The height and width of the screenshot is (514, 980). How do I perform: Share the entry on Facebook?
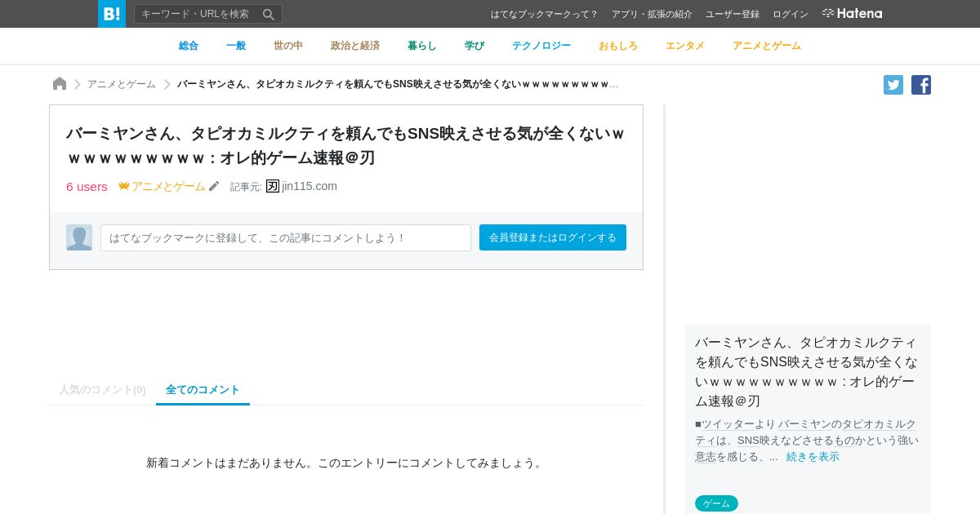coord(921,85)
